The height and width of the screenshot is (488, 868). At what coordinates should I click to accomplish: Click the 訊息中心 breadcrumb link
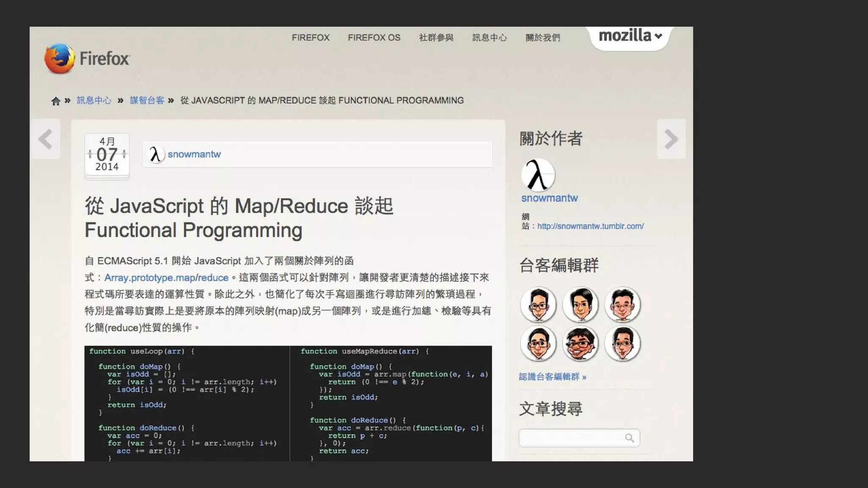click(x=94, y=100)
